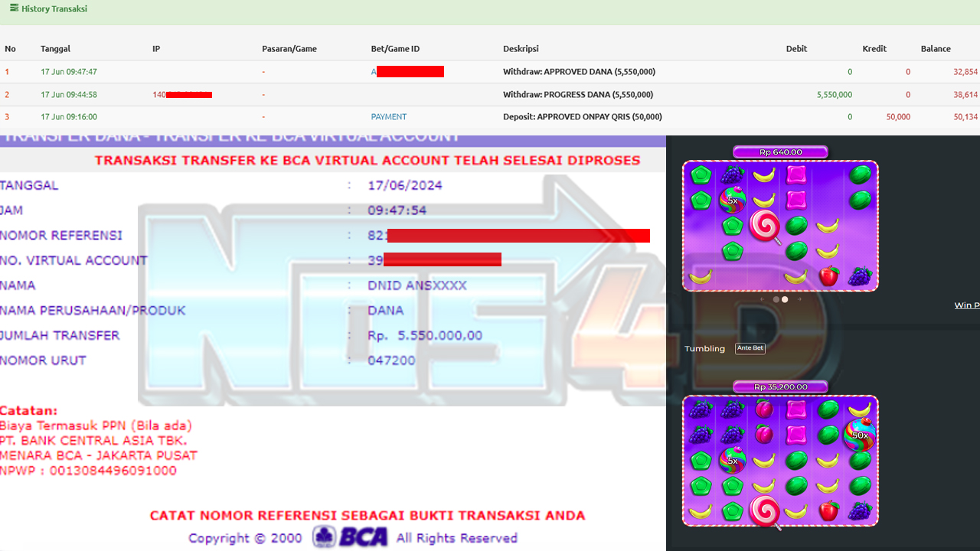Open the Win P link

966,305
